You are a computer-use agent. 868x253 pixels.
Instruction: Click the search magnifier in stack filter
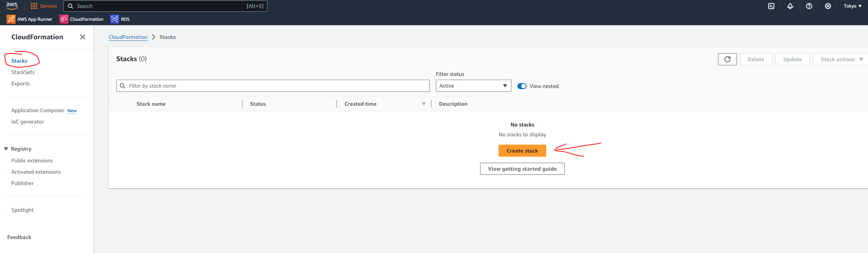[x=122, y=86]
